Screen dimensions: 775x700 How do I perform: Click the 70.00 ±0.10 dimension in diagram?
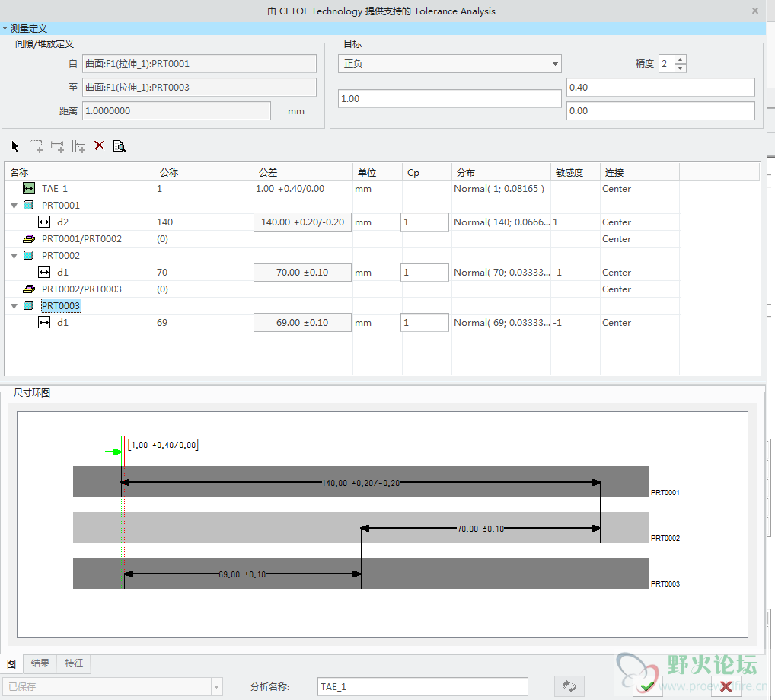pos(480,529)
